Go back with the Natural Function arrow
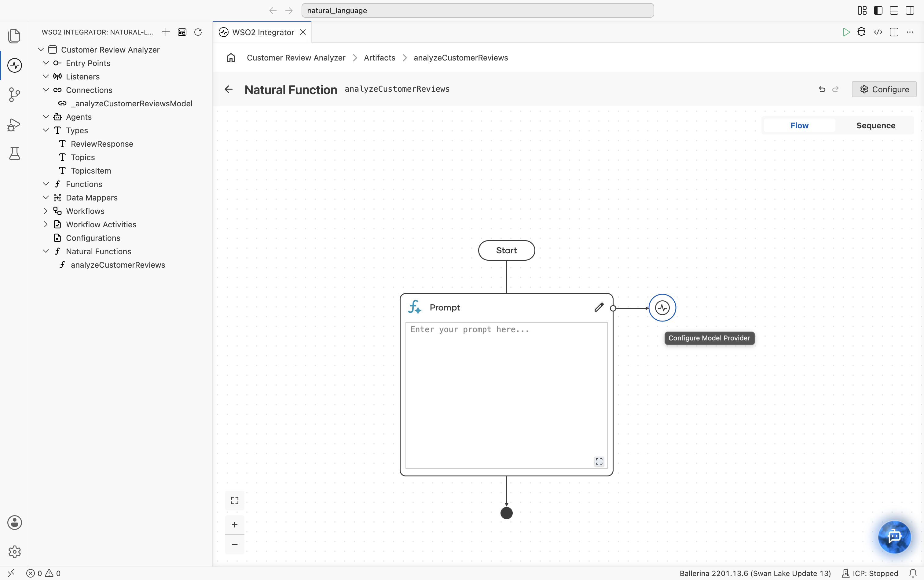924x580 pixels. coord(229,89)
